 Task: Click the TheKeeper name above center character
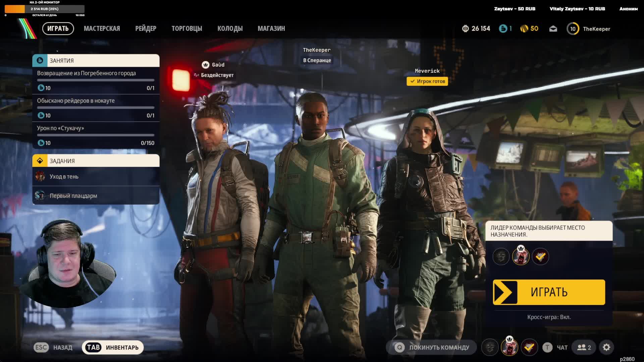(x=317, y=50)
